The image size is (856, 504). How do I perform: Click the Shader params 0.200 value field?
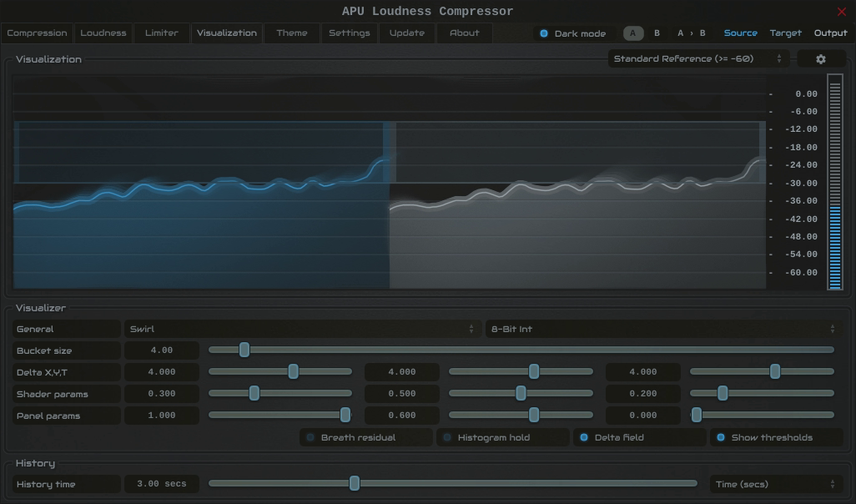(x=642, y=394)
